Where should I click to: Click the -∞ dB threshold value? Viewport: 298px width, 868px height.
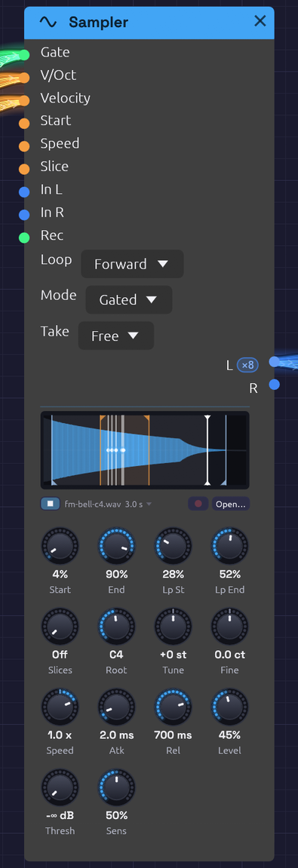(x=60, y=815)
